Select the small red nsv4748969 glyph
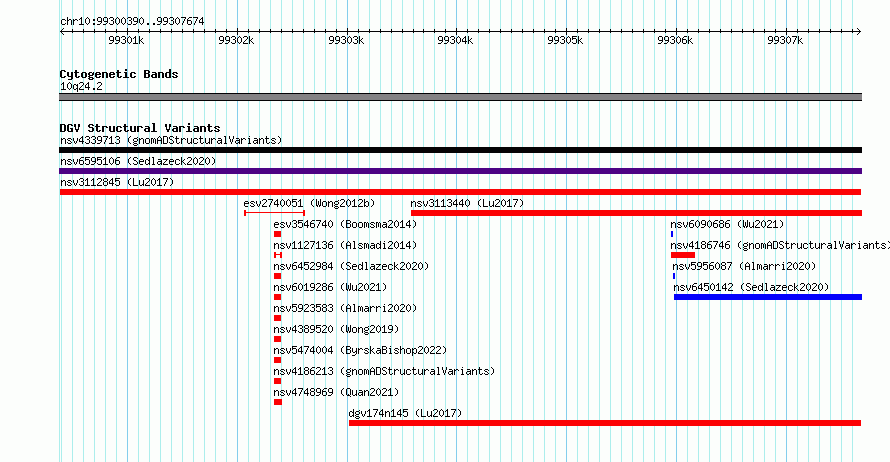890x462 pixels. coord(278,402)
